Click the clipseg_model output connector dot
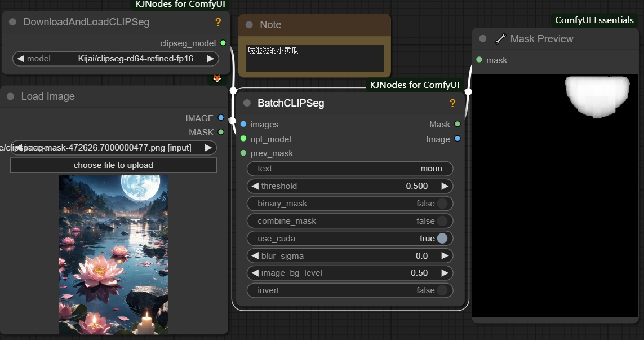 [x=223, y=43]
